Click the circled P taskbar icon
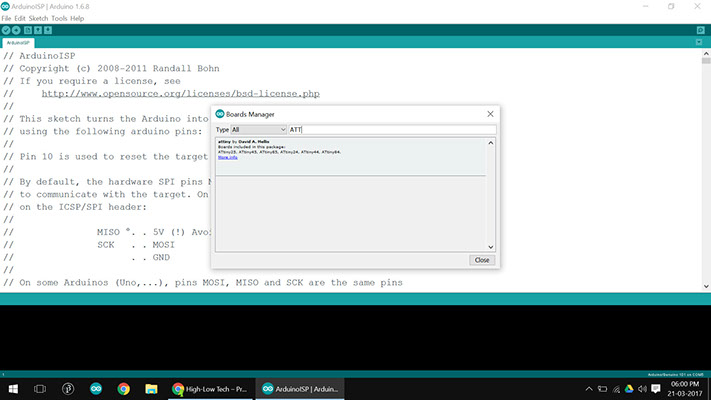This screenshot has height=400, width=711. (68, 389)
